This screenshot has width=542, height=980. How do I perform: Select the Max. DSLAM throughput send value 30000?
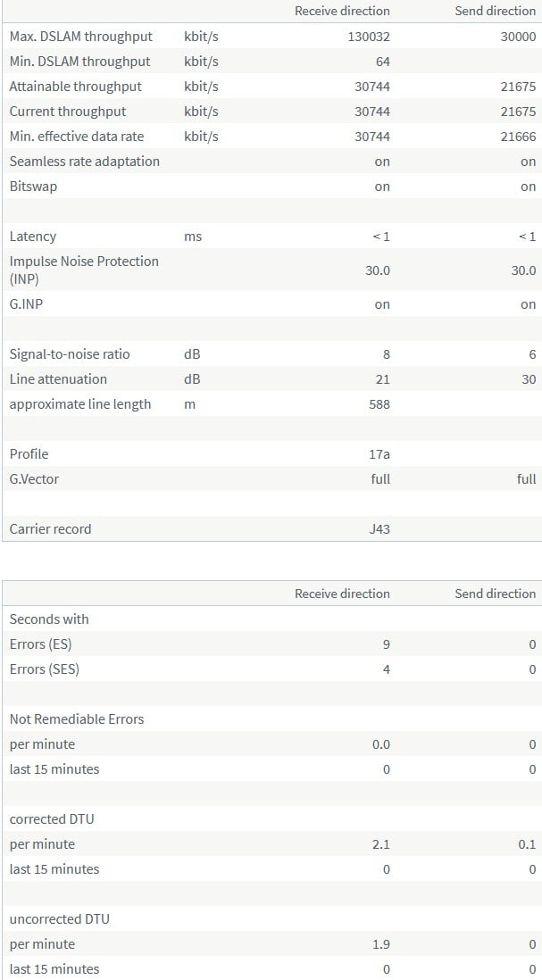pyautogui.click(x=518, y=37)
